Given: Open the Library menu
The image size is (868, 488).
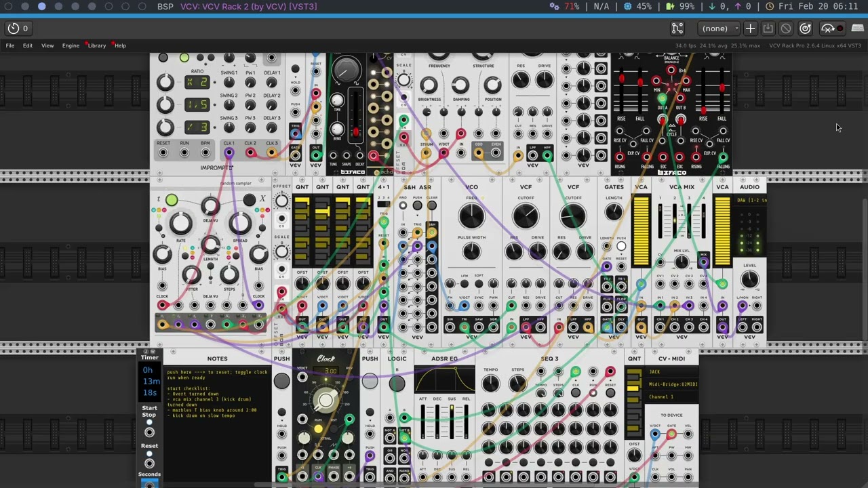Looking at the screenshot, I should click(96, 45).
